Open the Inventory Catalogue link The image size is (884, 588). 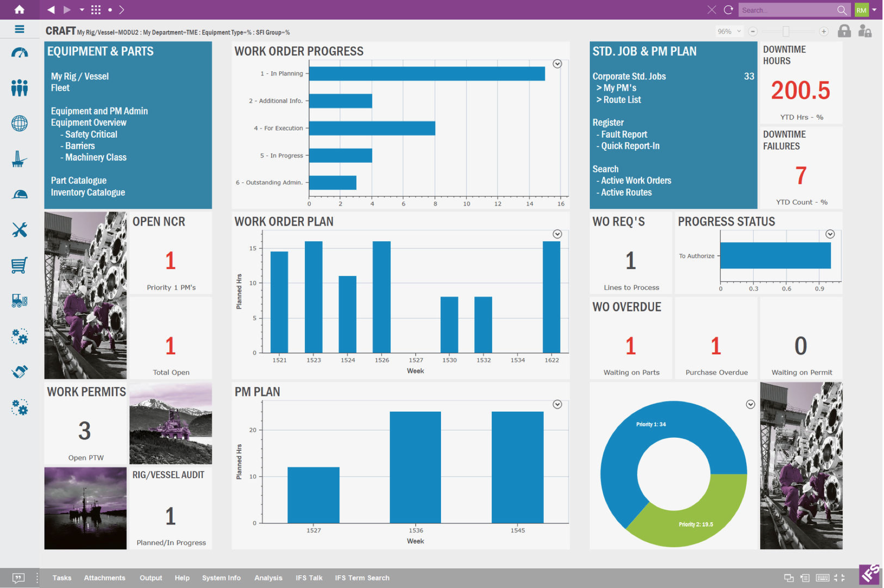pos(87,192)
